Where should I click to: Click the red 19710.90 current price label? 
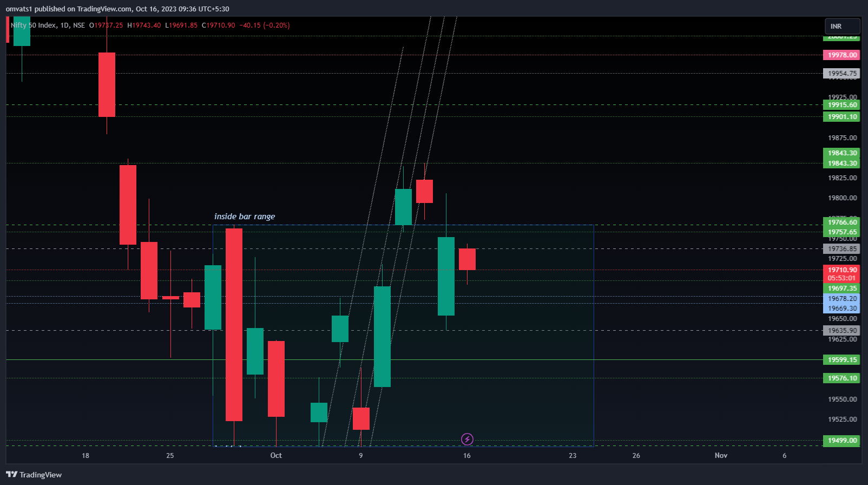click(841, 270)
